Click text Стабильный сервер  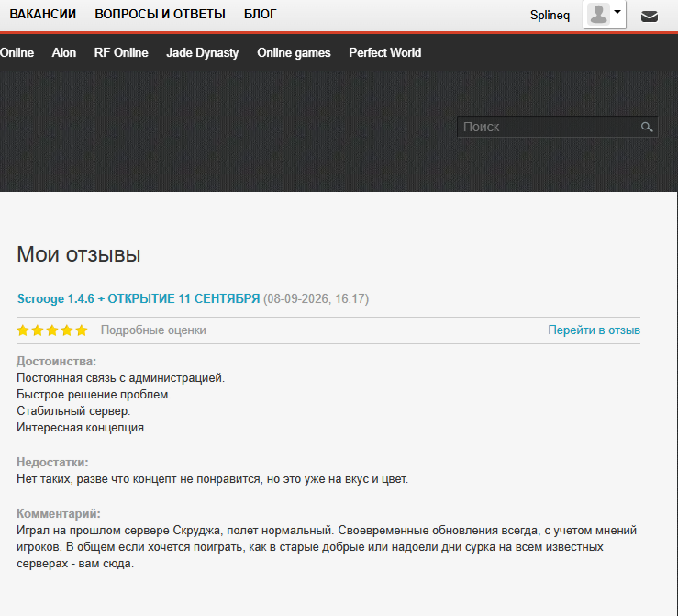point(73,411)
